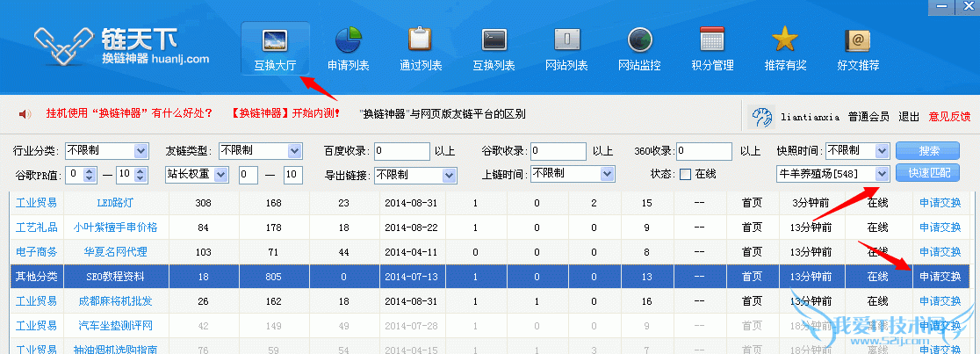Click the 搜索 search button
Screen dimensions: 980x354
[927, 151]
